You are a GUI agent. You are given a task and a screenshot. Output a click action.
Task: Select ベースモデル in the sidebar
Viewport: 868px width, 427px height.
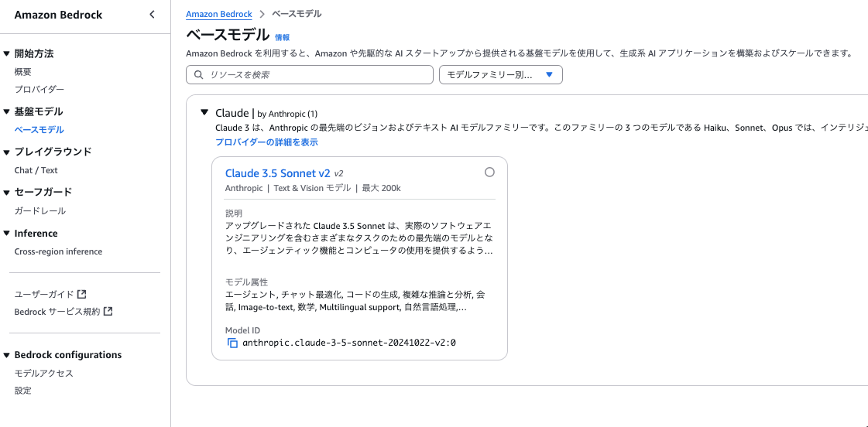coord(39,130)
